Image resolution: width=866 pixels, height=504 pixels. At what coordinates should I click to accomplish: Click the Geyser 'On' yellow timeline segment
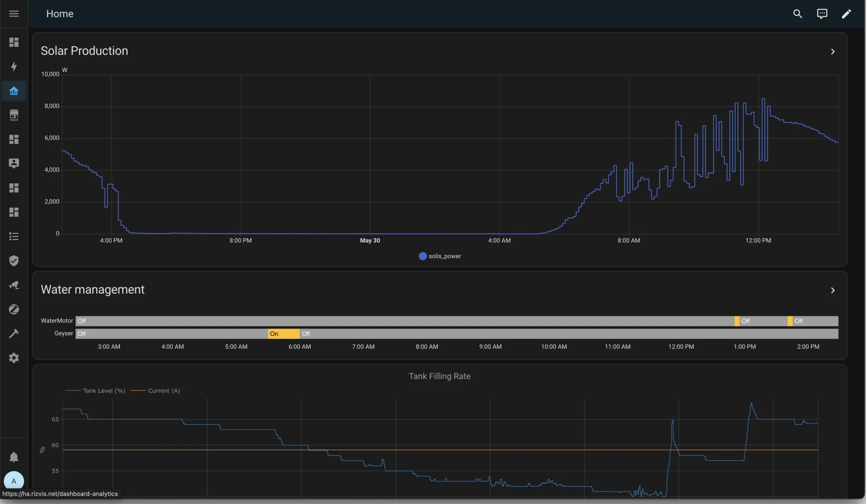283,334
